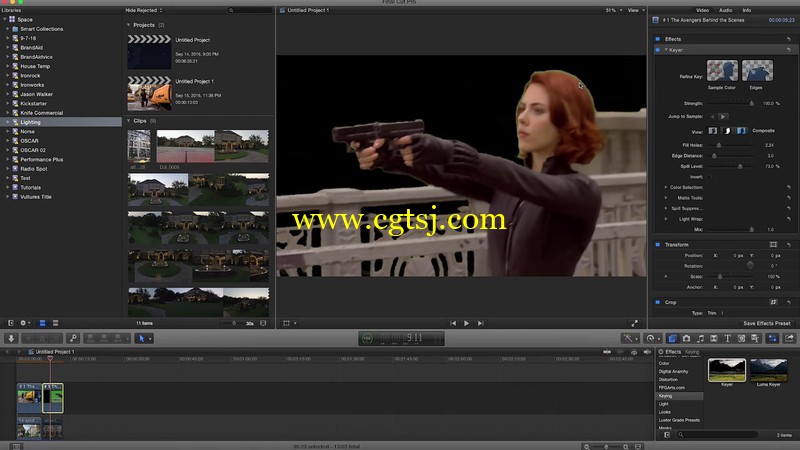Play the viewer clip
The height and width of the screenshot is (450, 800).
466,323
